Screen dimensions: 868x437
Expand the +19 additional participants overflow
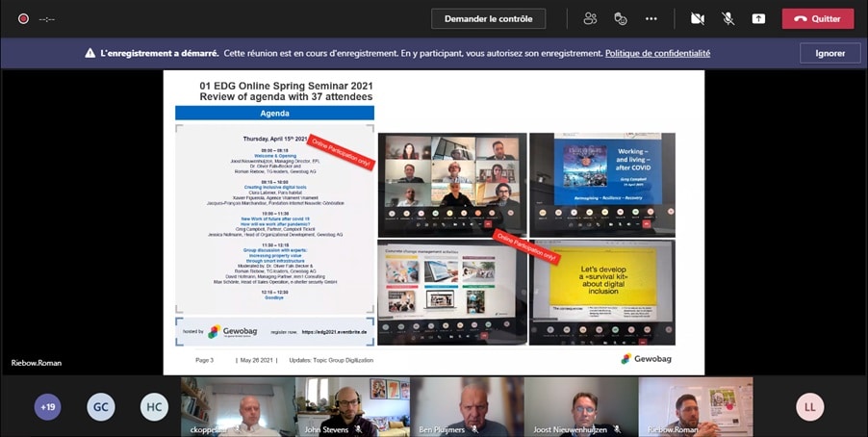click(x=47, y=407)
